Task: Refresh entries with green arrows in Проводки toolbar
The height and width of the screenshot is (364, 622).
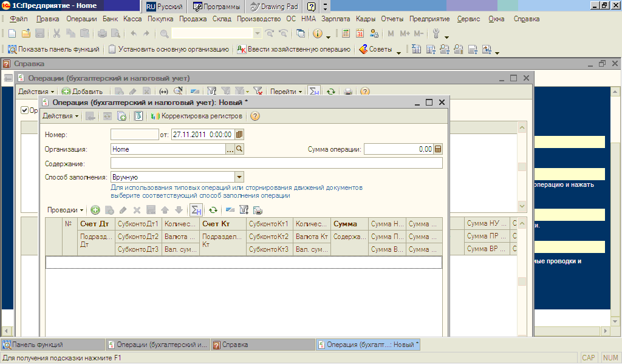Action: pyautogui.click(x=213, y=210)
